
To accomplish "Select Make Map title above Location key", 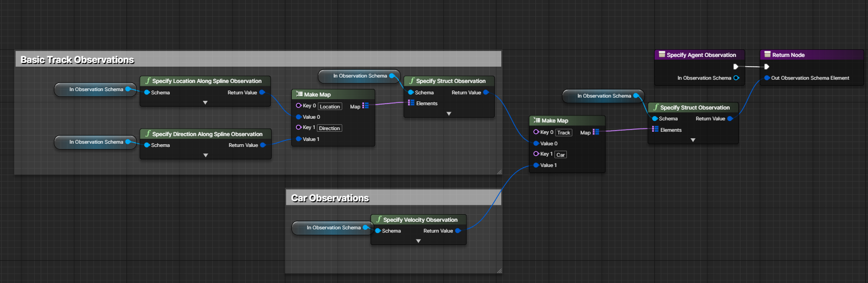I will pos(333,94).
